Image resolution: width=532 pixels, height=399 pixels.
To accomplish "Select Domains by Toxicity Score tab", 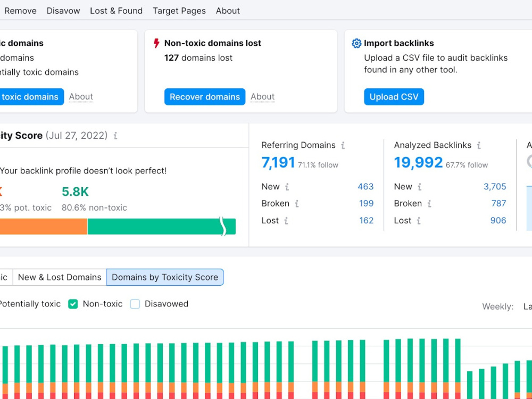I will click(165, 277).
